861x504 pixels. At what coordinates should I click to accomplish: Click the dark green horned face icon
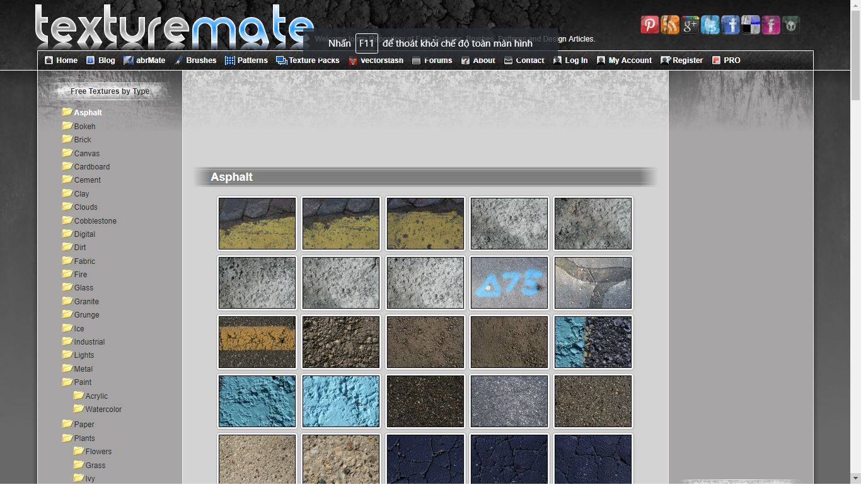[x=791, y=25]
